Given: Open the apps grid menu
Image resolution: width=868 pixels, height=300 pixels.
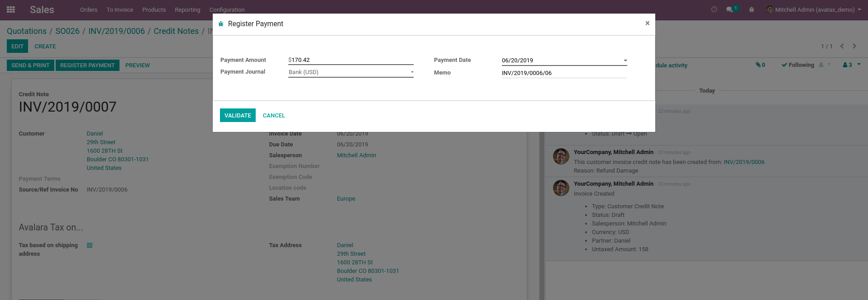Looking at the screenshot, I should pos(11,9).
